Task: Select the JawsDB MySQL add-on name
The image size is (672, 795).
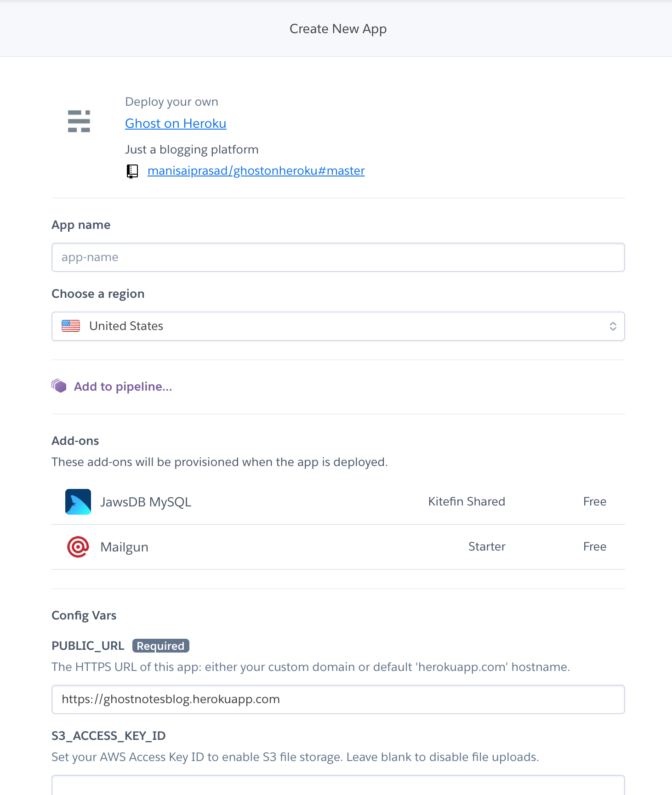Action: click(x=146, y=502)
